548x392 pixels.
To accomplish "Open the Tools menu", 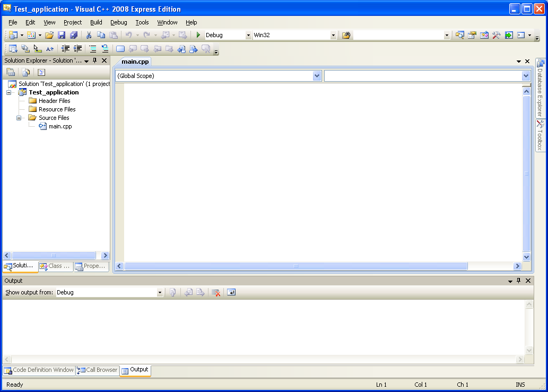I will tap(142, 22).
